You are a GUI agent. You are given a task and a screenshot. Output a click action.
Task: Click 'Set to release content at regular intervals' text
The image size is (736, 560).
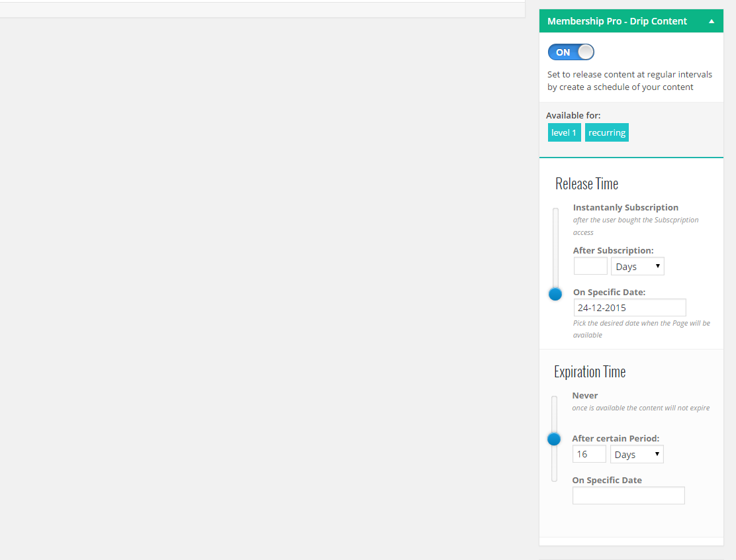click(x=629, y=81)
